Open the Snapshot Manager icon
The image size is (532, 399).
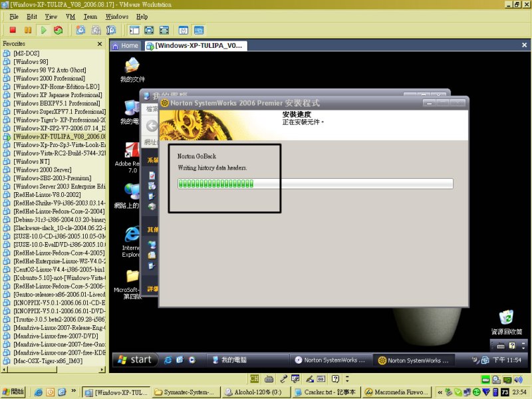tap(111, 30)
